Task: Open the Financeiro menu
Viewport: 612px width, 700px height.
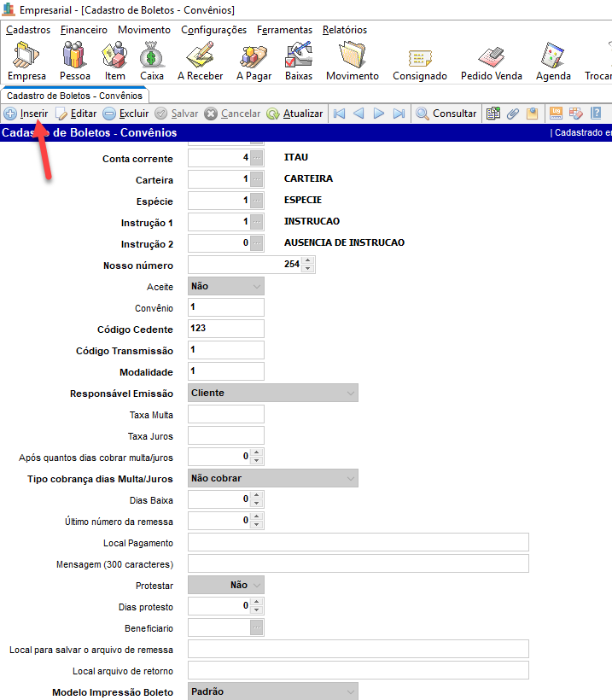Action: tap(84, 30)
